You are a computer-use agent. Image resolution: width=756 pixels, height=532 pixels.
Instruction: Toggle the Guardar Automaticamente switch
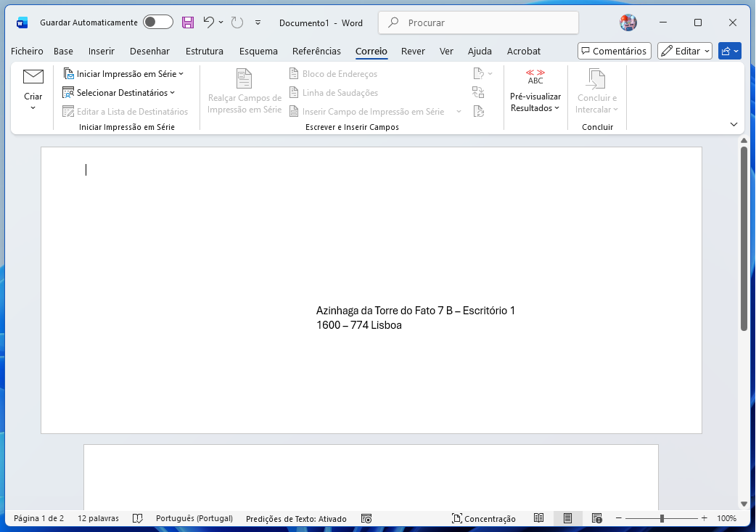point(158,22)
